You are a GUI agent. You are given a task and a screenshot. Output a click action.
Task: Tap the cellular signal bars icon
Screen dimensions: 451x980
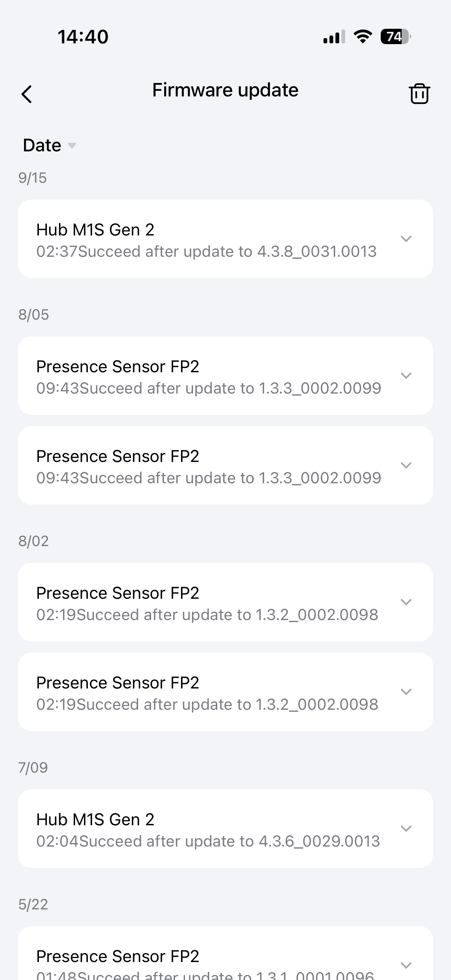point(334,37)
